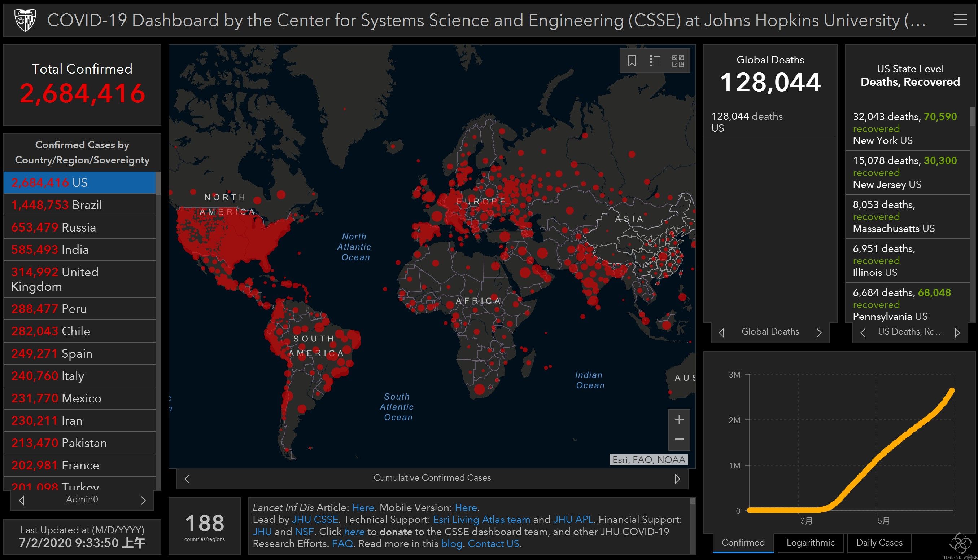Open the JHU APL link
Viewport: 978px width, 560px height.
coord(573,520)
